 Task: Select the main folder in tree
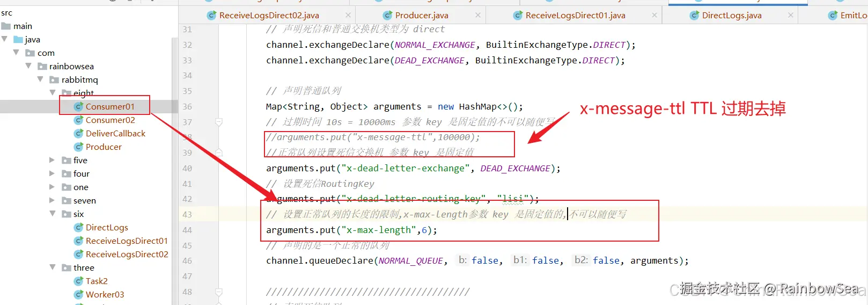[23, 26]
